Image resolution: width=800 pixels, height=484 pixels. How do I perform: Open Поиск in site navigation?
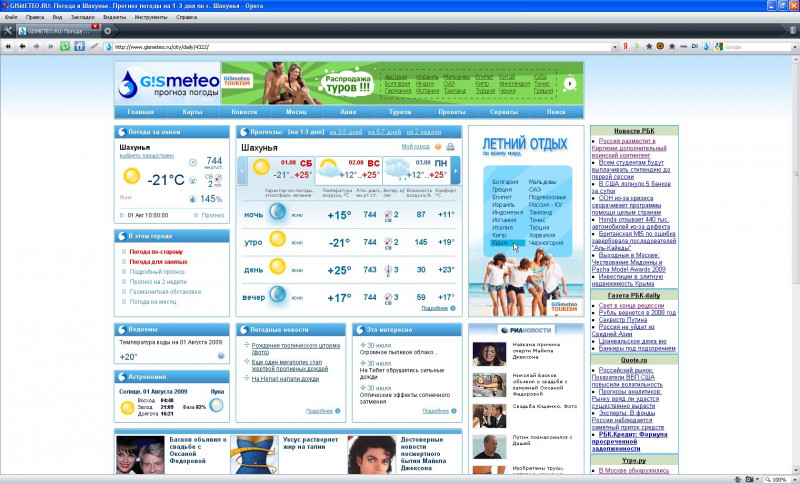[x=556, y=112]
